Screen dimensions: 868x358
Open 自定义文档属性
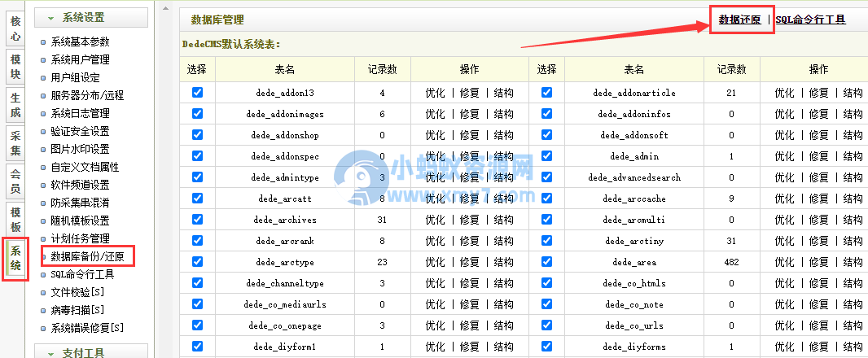85,167
